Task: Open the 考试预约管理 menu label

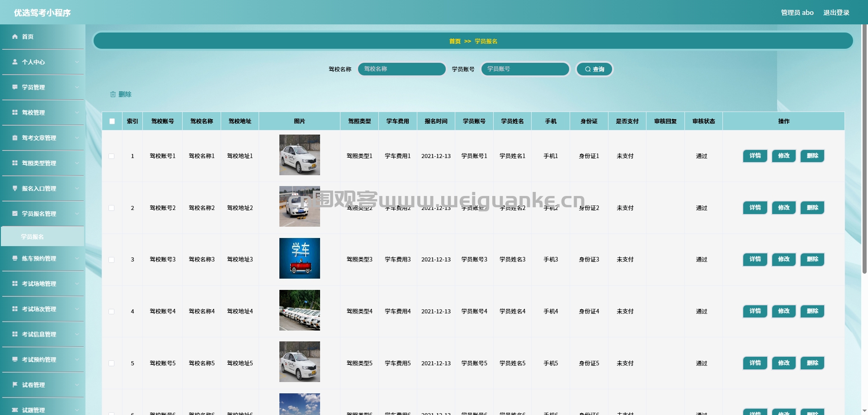Action: point(39,359)
